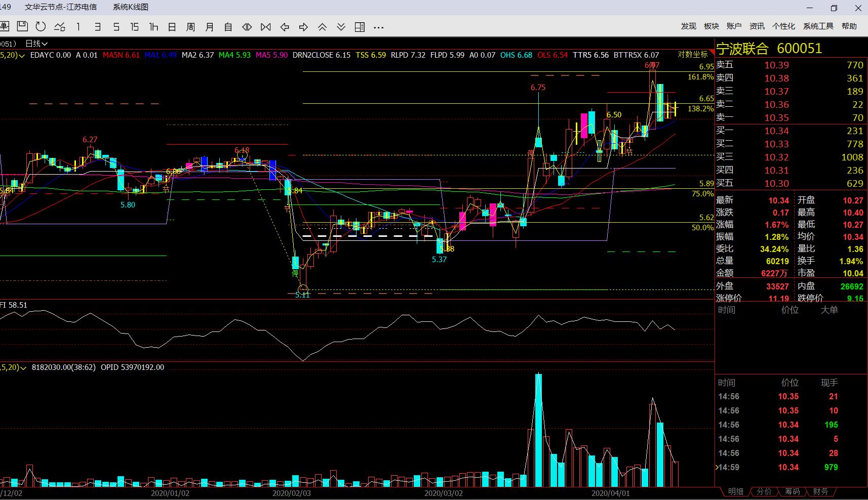Screen dimensions: 868x500
Task: Toggle the split panel layout icon
Action: tap(360, 27)
